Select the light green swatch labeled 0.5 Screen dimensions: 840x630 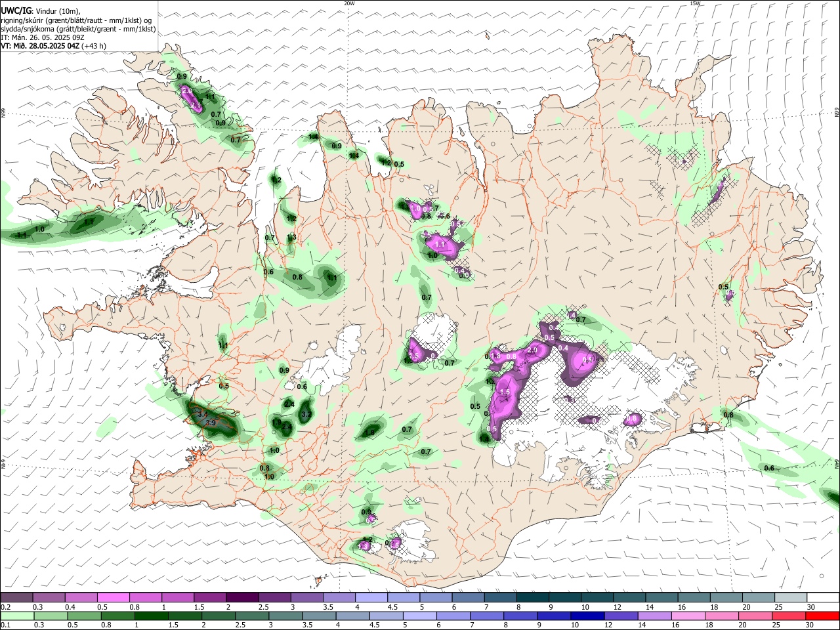(x=84, y=616)
